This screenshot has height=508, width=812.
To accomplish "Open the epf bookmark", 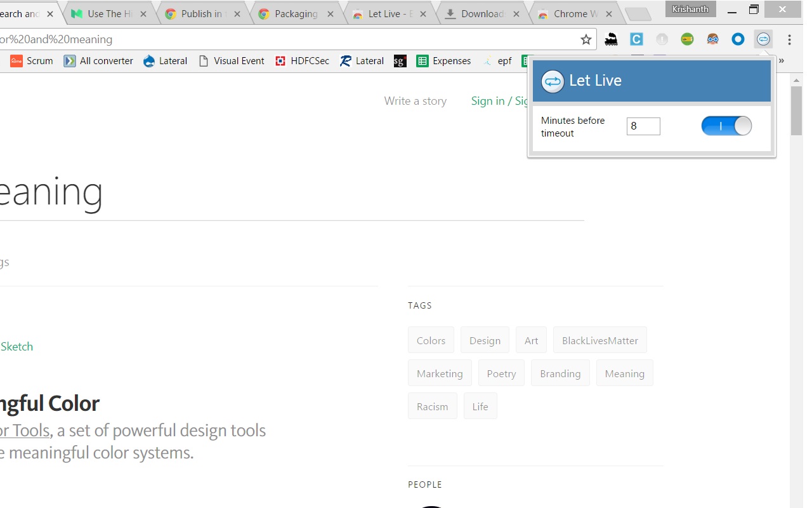I will click(497, 61).
